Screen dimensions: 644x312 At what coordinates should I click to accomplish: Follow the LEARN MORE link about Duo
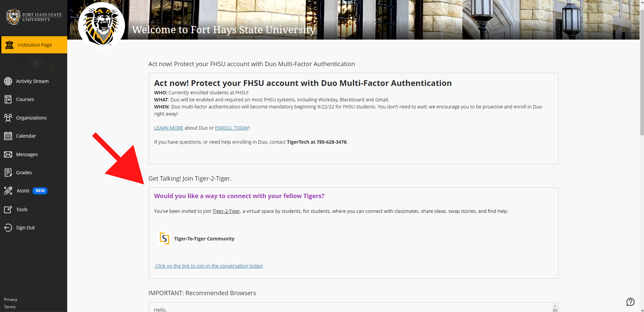coord(169,128)
